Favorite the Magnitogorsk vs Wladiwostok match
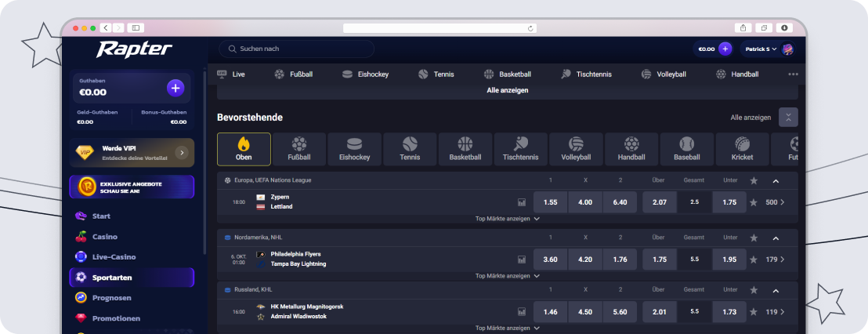Screen dimensions: 868x334 754,312
